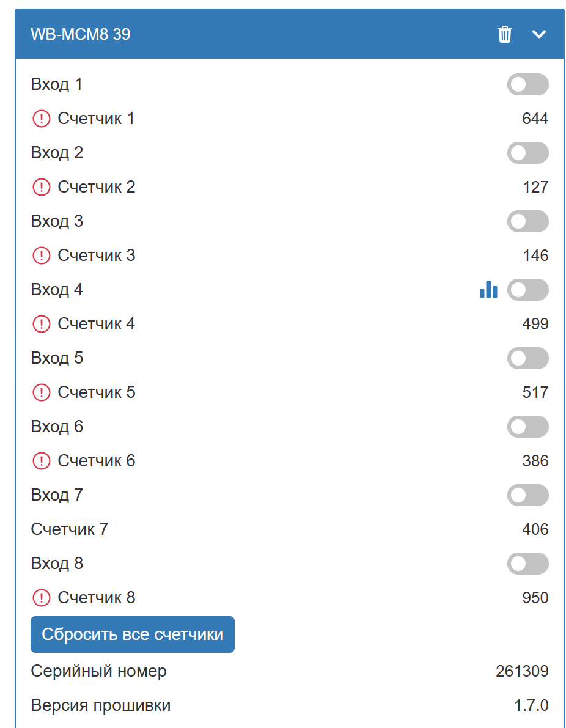Click the warning icon beside Счетчик 5
This screenshot has height=728, width=566.
coord(41,392)
